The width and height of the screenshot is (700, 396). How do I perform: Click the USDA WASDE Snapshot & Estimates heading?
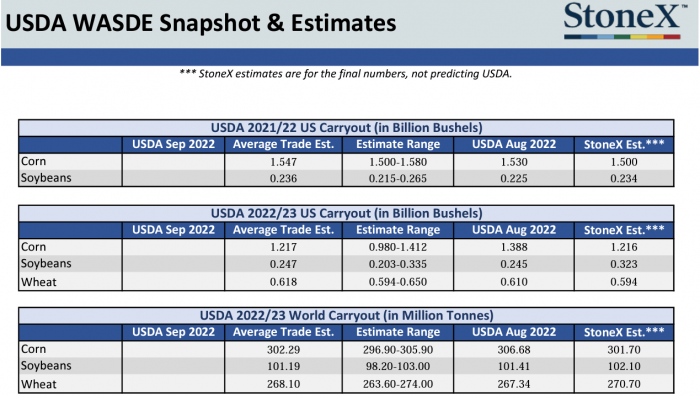pyautogui.click(x=201, y=23)
